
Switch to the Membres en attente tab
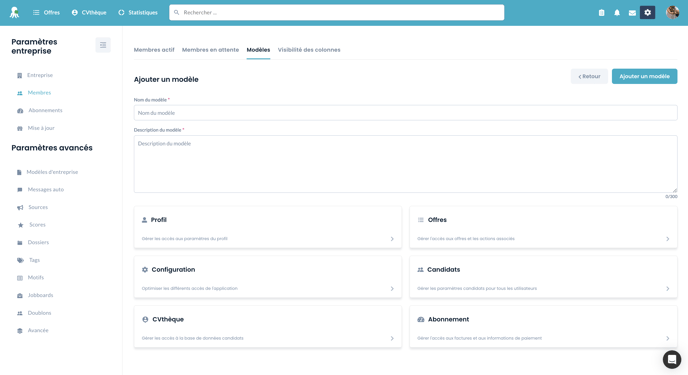(x=211, y=50)
